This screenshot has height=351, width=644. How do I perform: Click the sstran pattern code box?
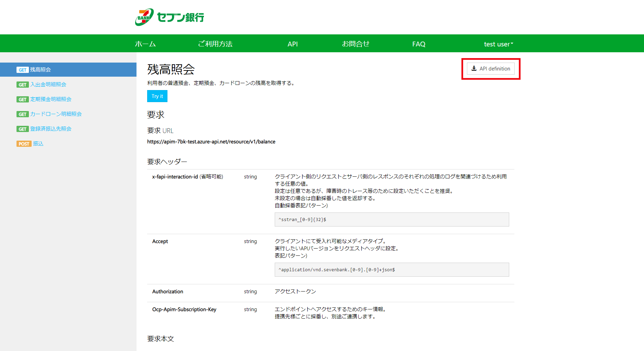point(392,219)
